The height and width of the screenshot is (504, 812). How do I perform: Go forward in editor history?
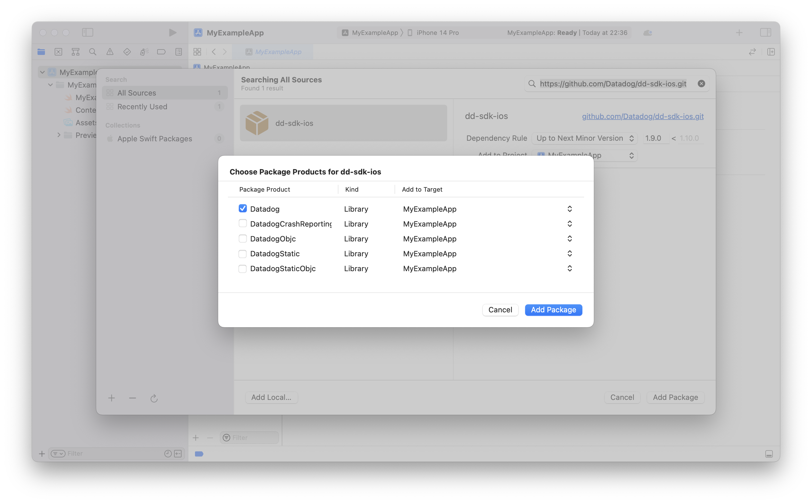click(225, 52)
